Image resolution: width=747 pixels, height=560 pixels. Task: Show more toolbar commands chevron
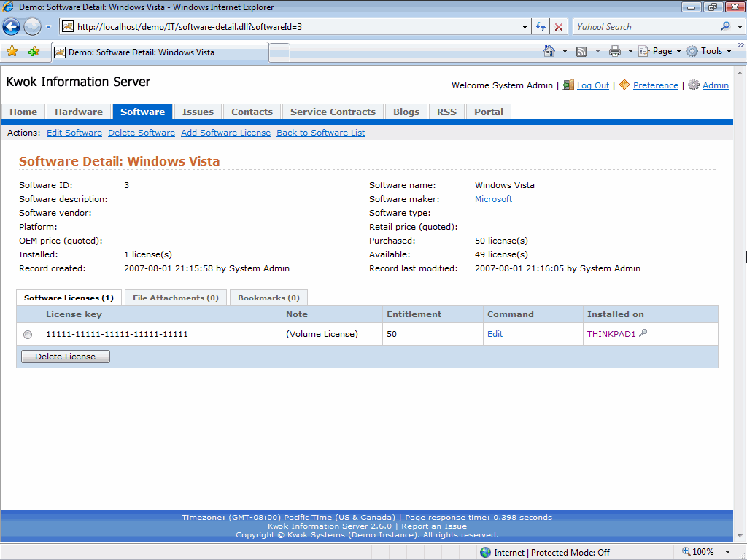coord(741,44)
